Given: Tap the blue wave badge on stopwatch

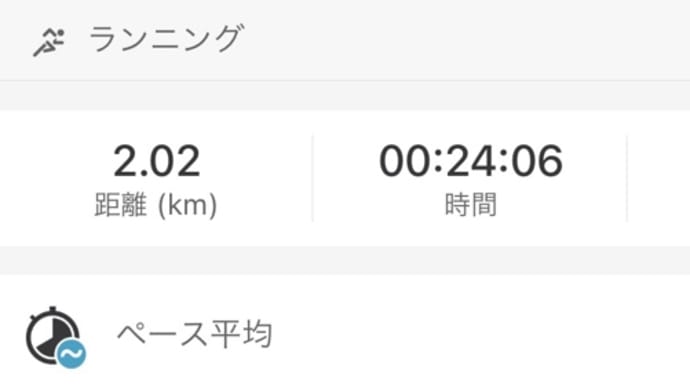Looking at the screenshot, I should 71,354.
